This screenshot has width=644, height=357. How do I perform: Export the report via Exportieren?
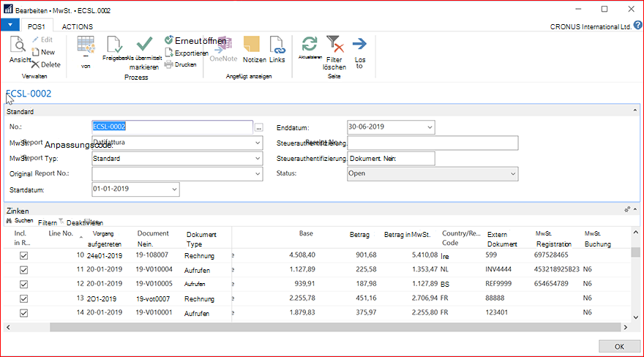tap(187, 53)
